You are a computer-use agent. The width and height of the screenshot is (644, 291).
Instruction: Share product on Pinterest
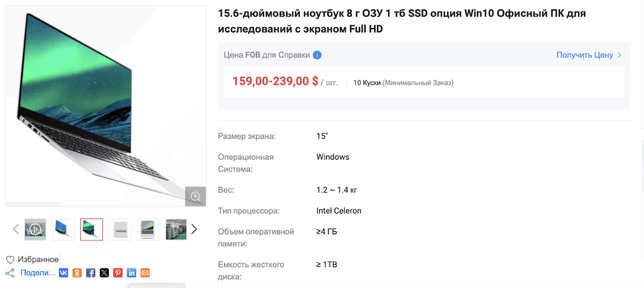[x=118, y=273]
